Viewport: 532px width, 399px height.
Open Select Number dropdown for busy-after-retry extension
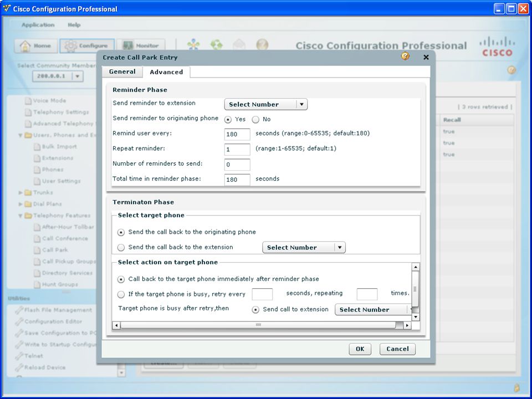(373, 310)
